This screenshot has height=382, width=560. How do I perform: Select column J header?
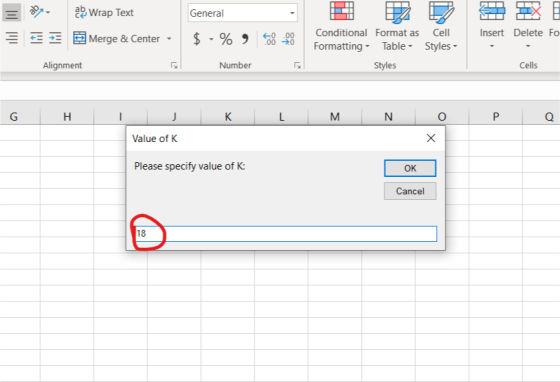[x=174, y=117]
